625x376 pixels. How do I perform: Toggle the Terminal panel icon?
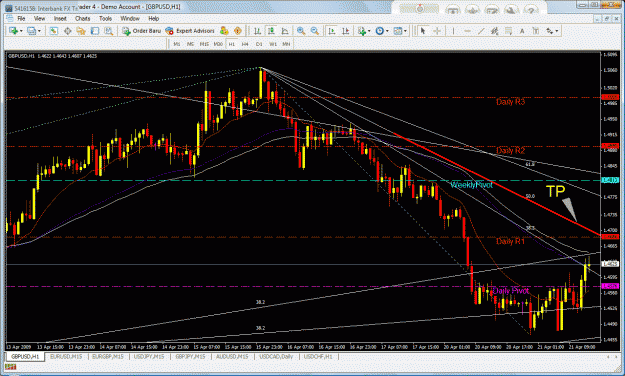point(94,31)
